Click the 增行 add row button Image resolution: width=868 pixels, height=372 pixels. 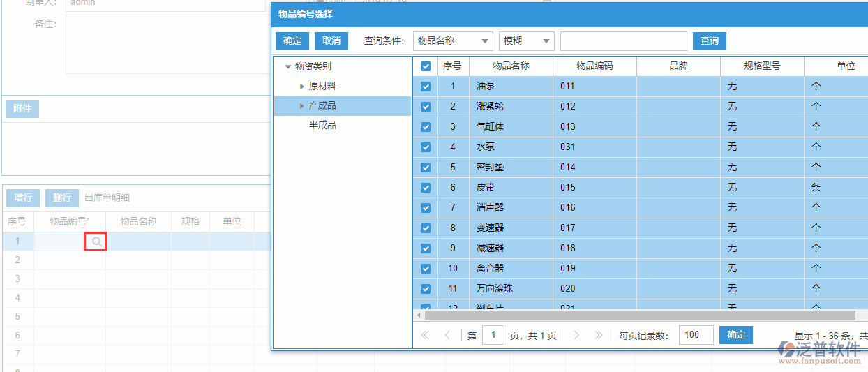click(x=23, y=198)
